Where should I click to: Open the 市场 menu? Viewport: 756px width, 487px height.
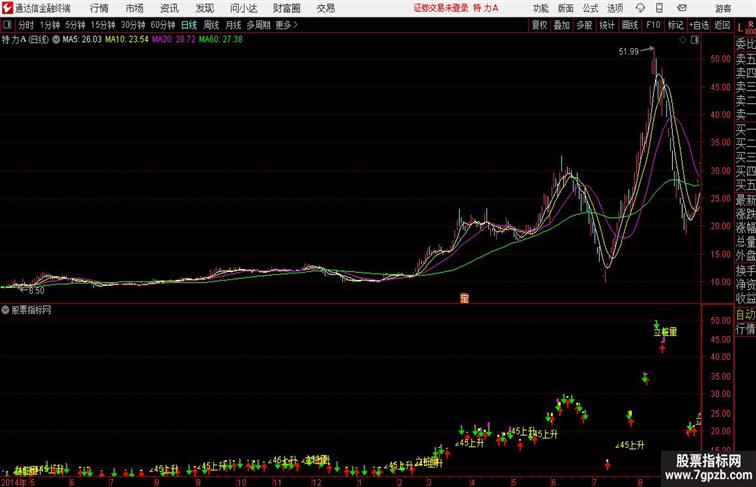tap(135, 8)
